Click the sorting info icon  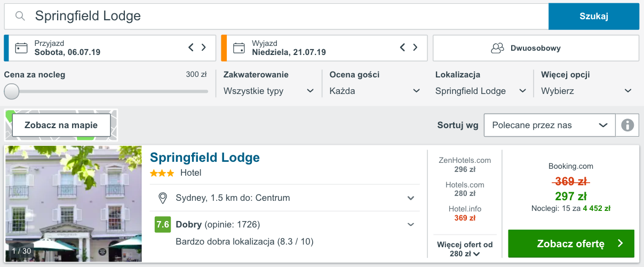[627, 125]
